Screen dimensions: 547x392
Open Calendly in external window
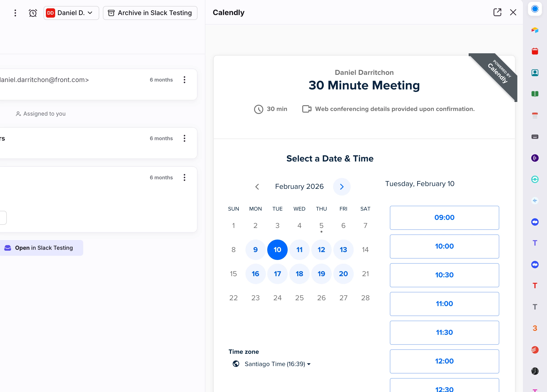(x=497, y=12)
